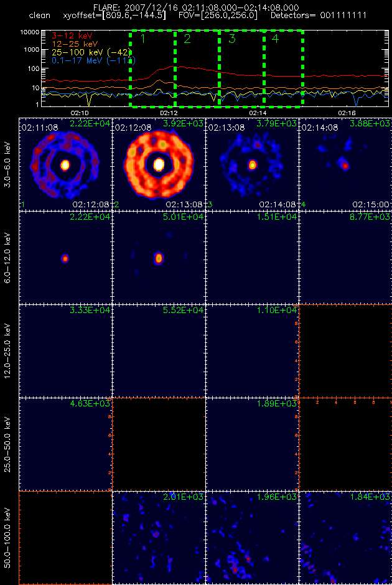This screenshot has width=392, height=585.
Task: Open the 3.0-6.0 keV image starting 02:11:08
Action: tap(65, 164)
